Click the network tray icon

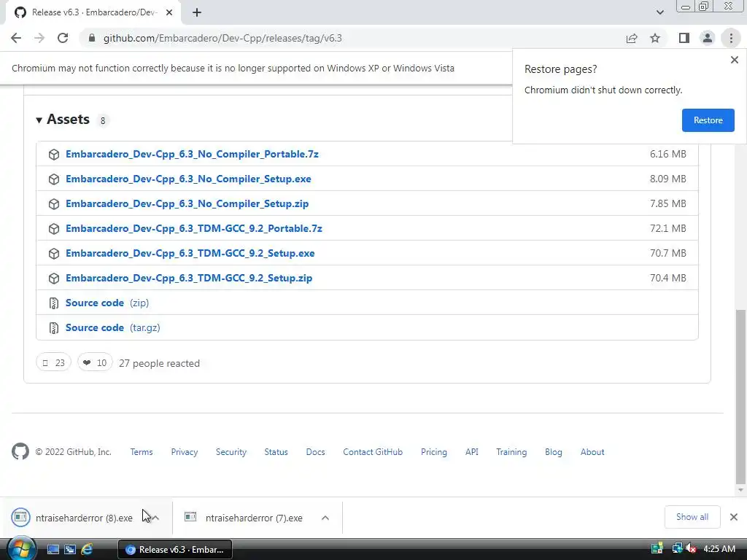click(677, 549)
